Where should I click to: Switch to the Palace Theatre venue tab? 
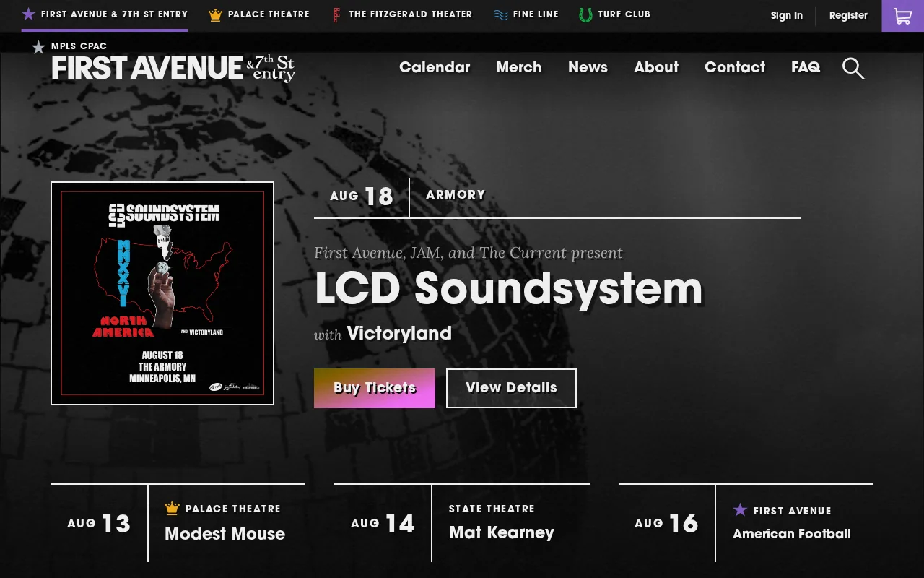[x=258, y=14]
